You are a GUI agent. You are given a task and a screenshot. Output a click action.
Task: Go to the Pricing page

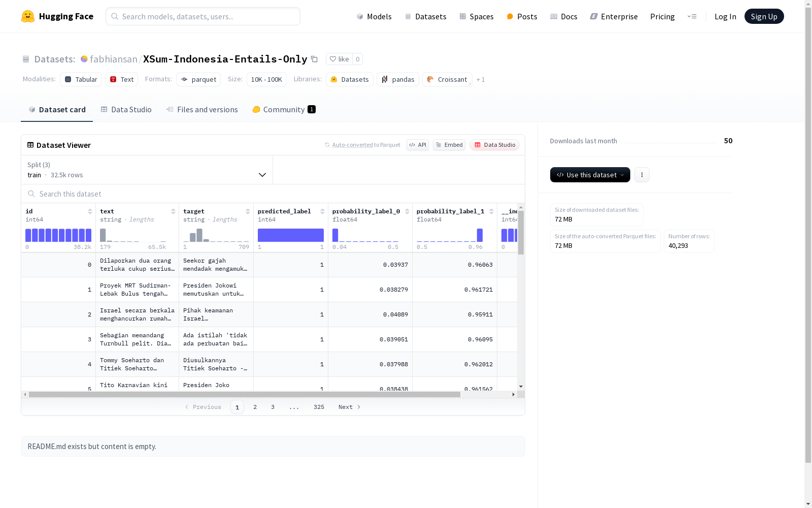coord(662,16)
